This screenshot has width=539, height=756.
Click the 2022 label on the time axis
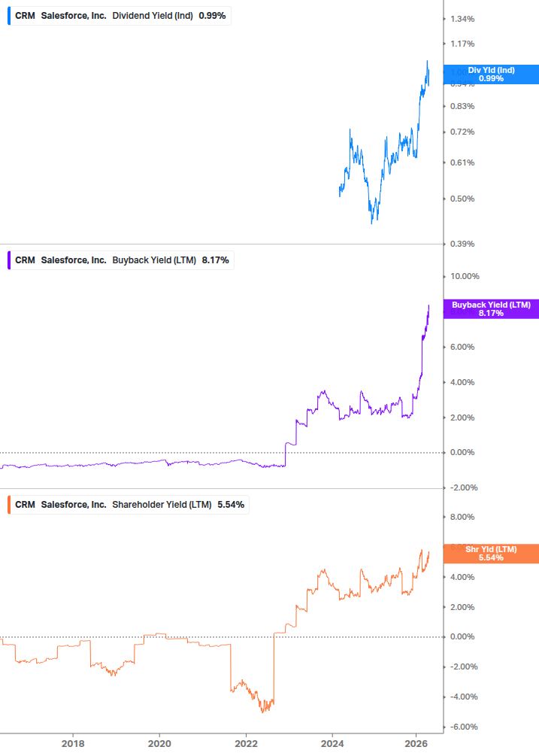tap(246, 743)
